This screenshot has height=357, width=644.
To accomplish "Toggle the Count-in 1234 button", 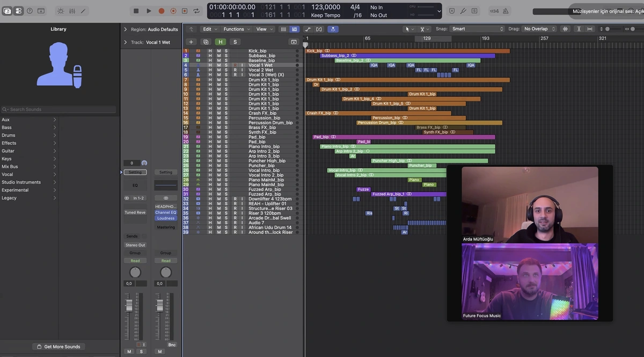I will click(x=494, y=11).
